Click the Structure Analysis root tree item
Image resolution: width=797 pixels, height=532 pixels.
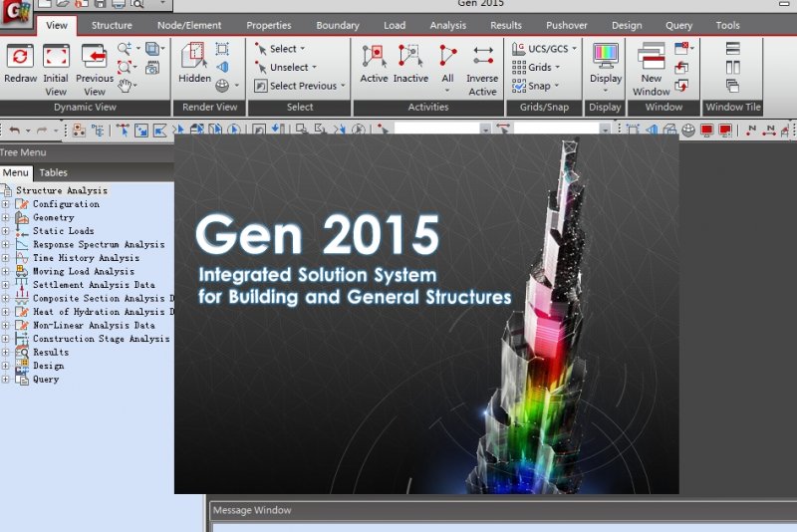point(62,190)
